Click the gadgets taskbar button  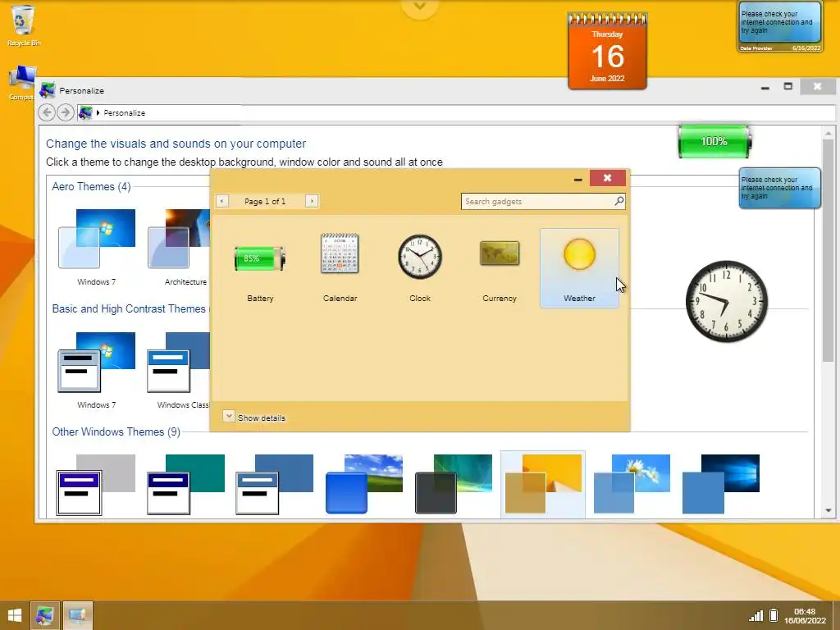[78, 615]
